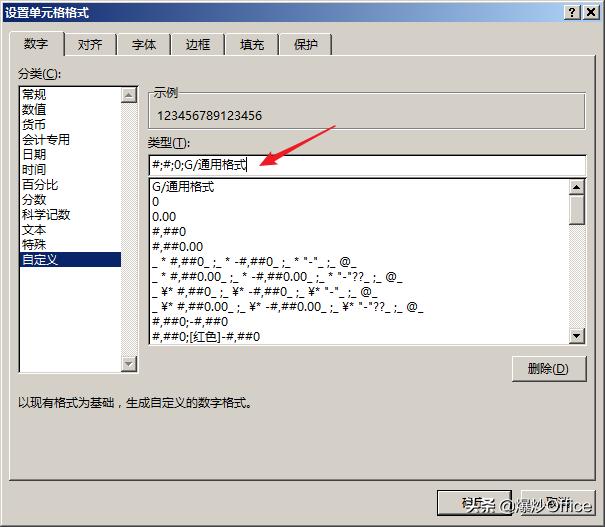Select 分数 category
The height and width of the screenshot is (527, 605).
click(x=70, y=199)
